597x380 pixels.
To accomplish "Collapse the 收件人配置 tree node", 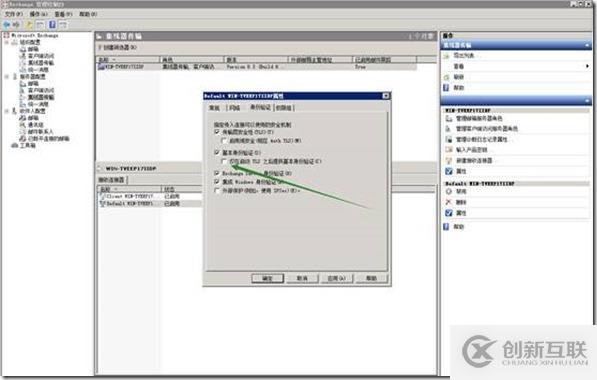I will tap(7, 111).
